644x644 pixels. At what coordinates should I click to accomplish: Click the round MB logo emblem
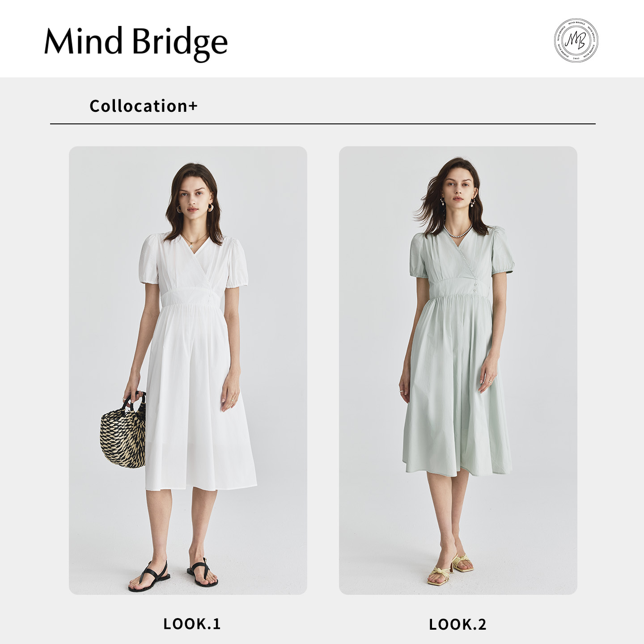tap(576, 41)
